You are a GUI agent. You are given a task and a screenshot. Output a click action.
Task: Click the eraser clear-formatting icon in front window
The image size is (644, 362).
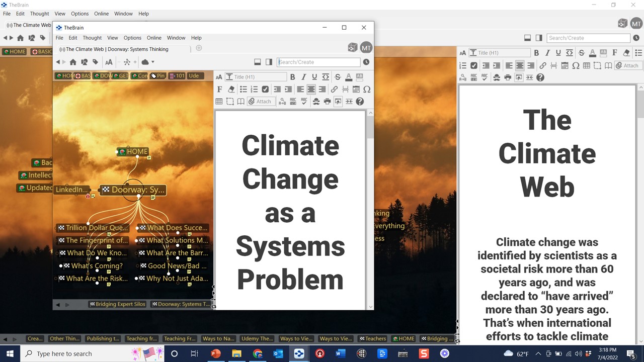pyautogui.click(x=230, y=89)
